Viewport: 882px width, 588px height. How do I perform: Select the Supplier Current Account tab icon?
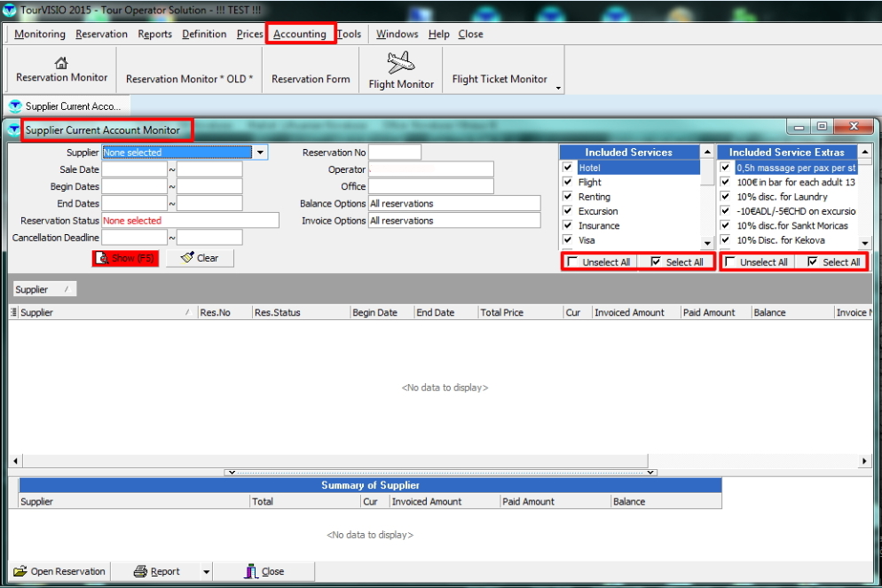tap(15, 106)
